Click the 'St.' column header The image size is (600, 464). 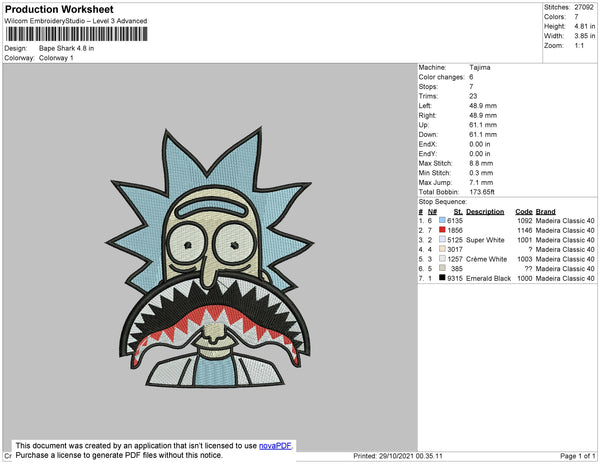click(458, 212)
